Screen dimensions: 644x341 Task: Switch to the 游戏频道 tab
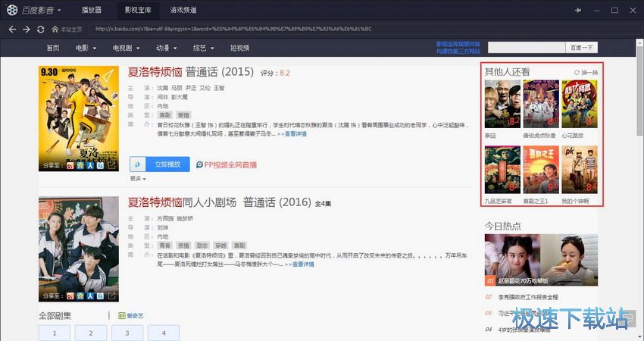tap(183, 10)
